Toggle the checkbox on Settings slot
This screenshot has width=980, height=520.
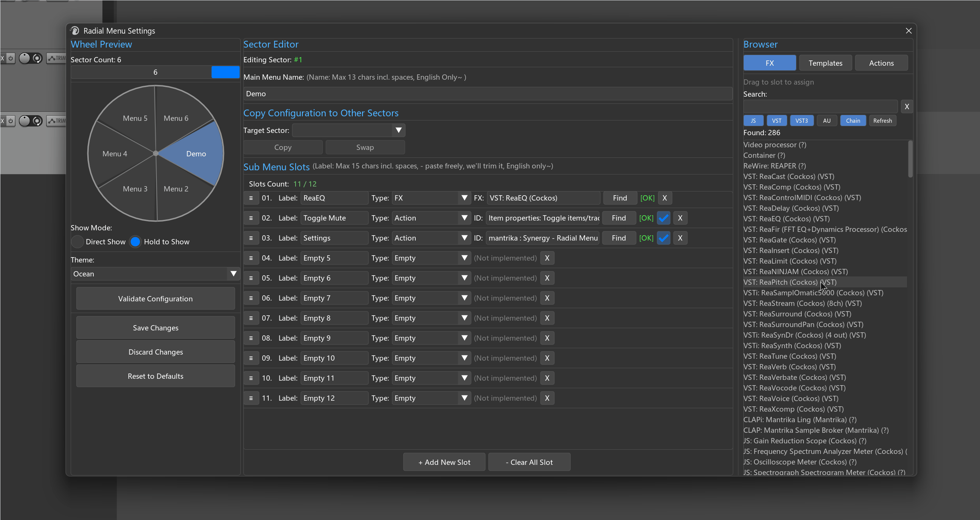pyautogui.click(x=664, y=238)
